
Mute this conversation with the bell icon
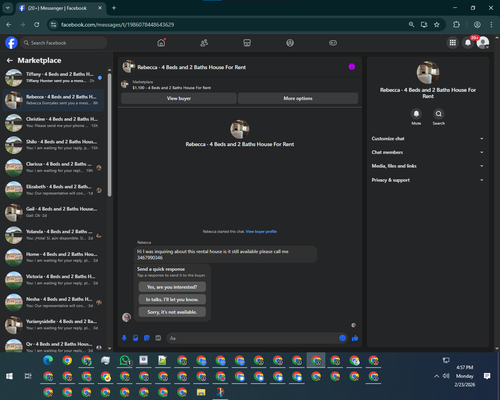(x=416, y=114)
